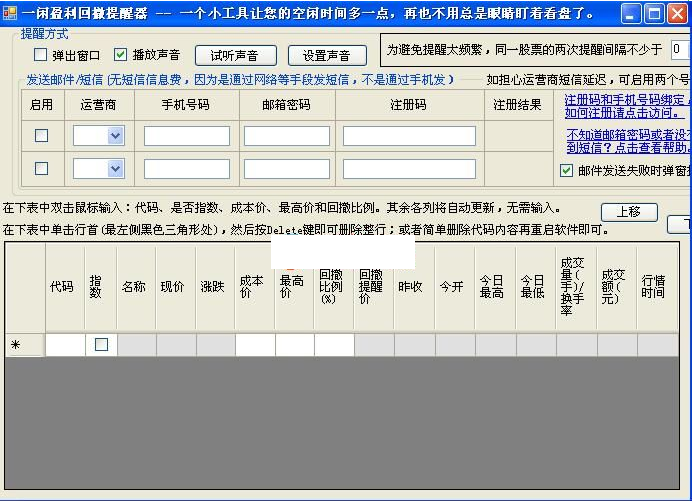Maximize the reminder tool window

(x=653, y=14)
